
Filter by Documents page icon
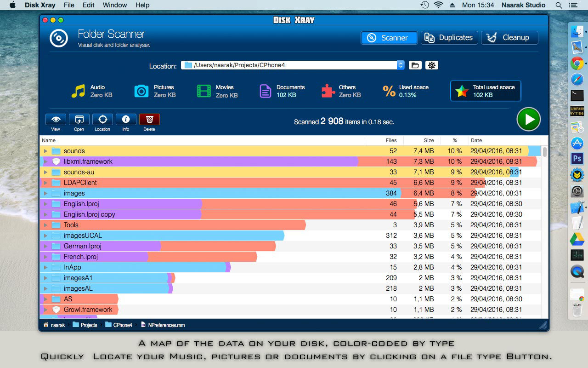click(266, 91)
